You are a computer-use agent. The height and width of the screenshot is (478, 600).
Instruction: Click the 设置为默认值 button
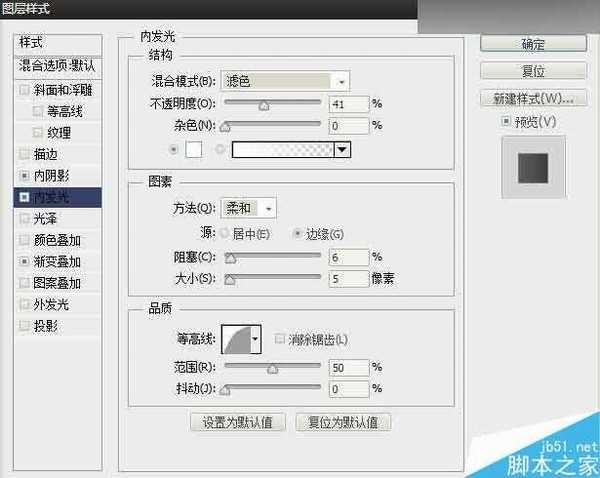(x=238, y=422)
